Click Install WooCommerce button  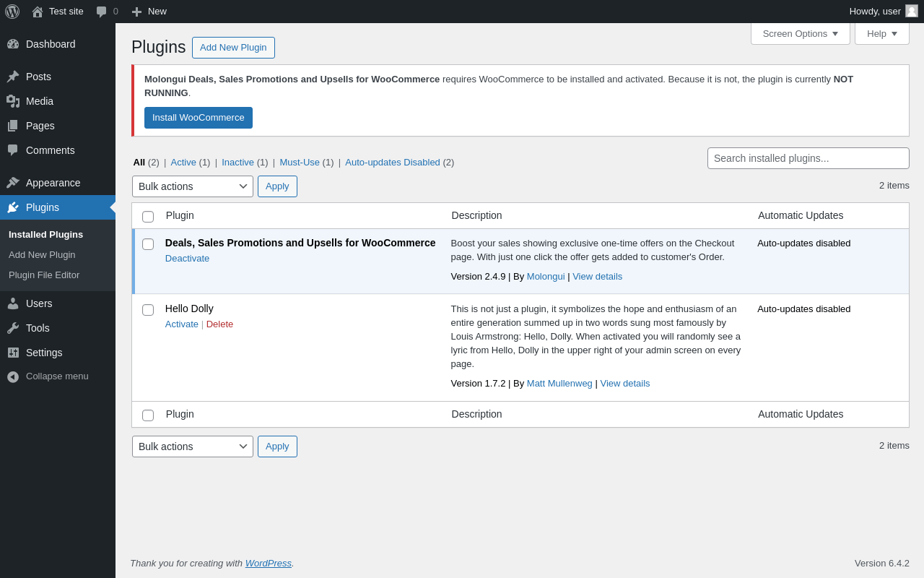click(x=199, y=118)
